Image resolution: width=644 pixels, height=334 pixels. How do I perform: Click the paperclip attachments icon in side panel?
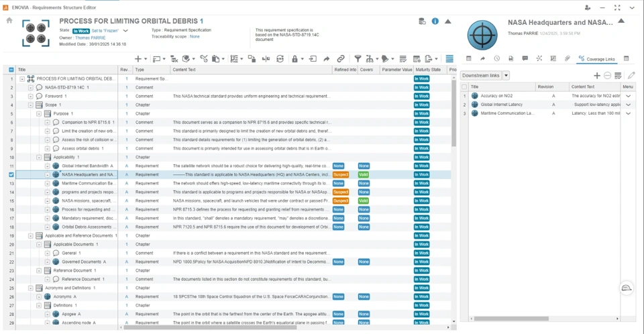[568, 59]
